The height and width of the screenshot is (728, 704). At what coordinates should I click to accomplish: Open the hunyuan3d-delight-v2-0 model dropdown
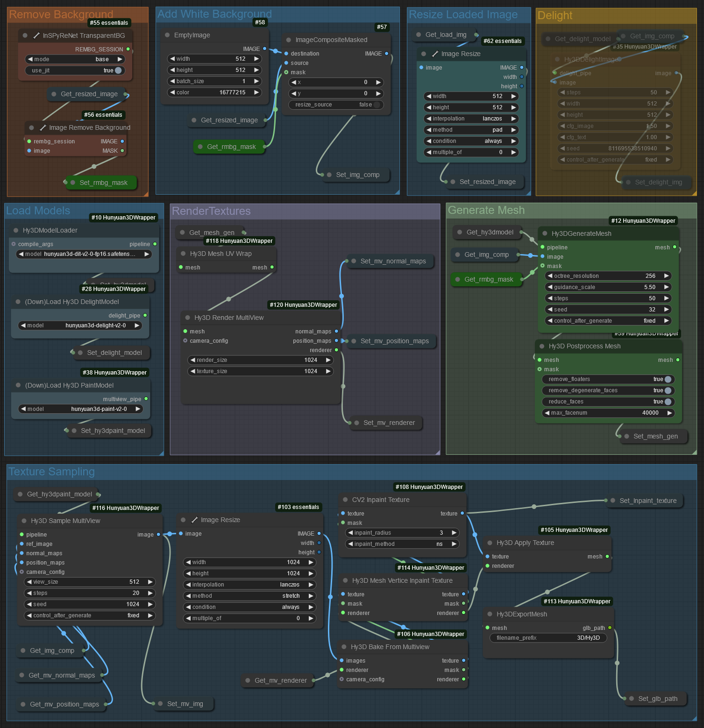point(80,325)
